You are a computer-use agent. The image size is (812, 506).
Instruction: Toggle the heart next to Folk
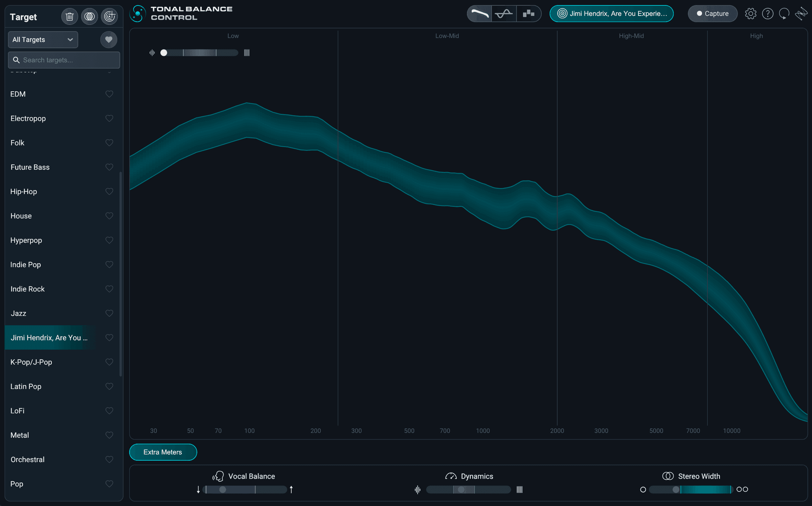click(109, 143)
